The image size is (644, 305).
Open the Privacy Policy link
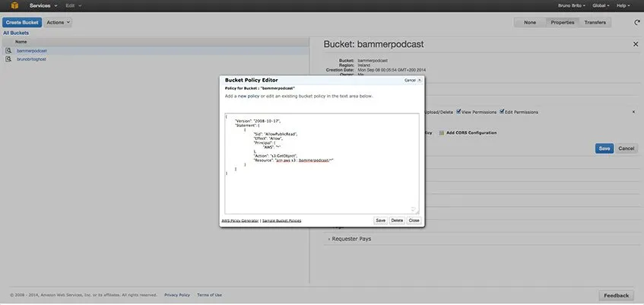click(177, 295)
